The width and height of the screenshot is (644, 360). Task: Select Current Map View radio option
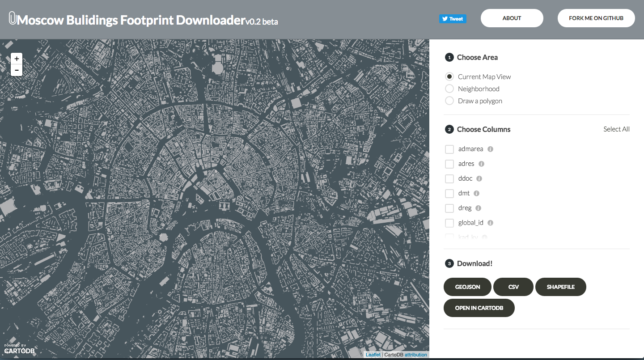[449, 76]
